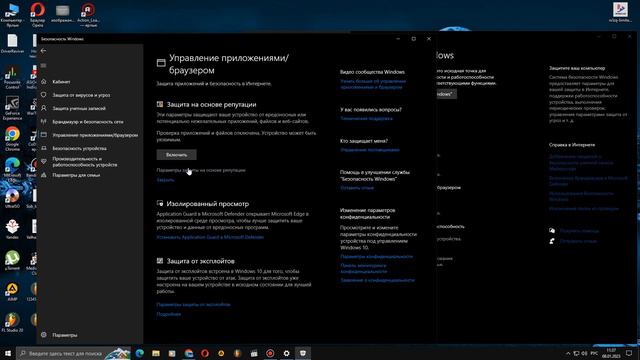Click the Включить button for reputation protection

tap(176, 155)
